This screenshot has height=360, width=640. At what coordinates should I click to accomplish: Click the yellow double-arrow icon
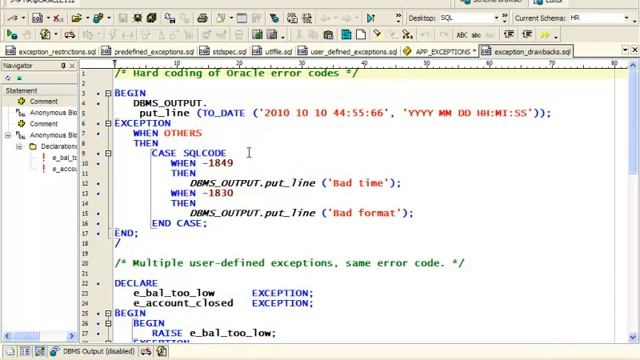pyautogui.click(x=544, y=35)
